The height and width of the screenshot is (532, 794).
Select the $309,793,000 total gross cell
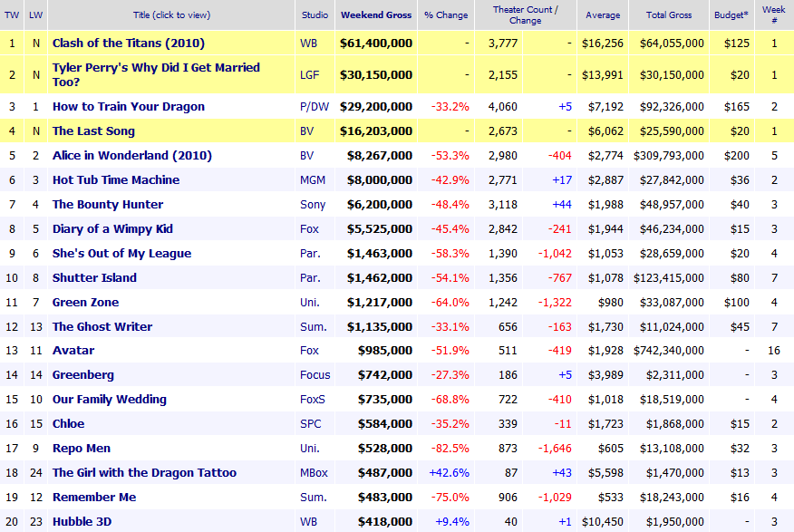point(669,155)
